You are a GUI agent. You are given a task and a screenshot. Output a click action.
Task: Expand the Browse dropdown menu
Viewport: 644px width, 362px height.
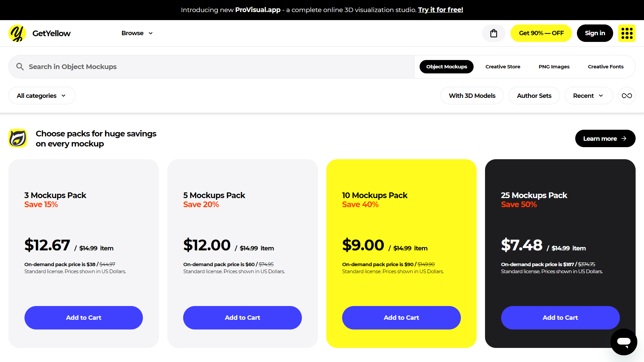click(x=137, y=33)
